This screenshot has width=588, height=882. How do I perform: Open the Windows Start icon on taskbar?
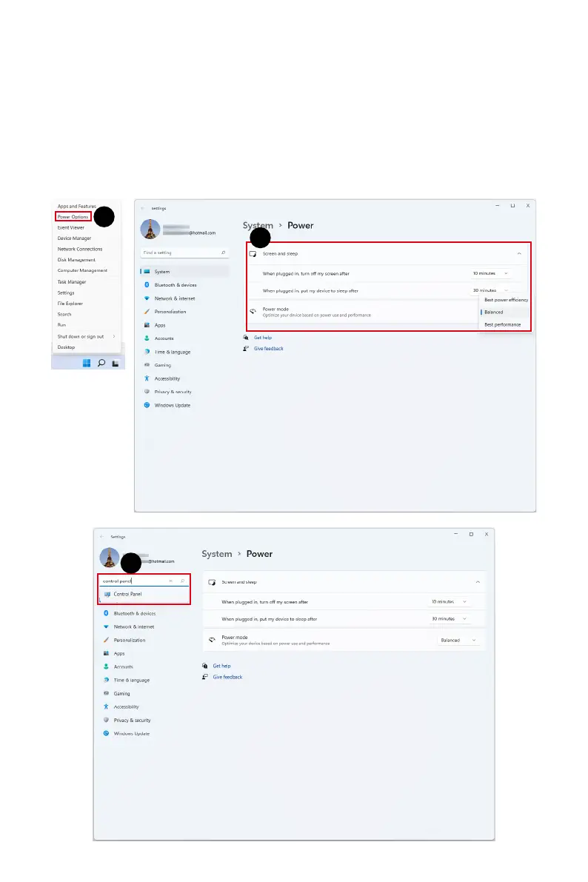pyautogui.click(x=87, y=363)
